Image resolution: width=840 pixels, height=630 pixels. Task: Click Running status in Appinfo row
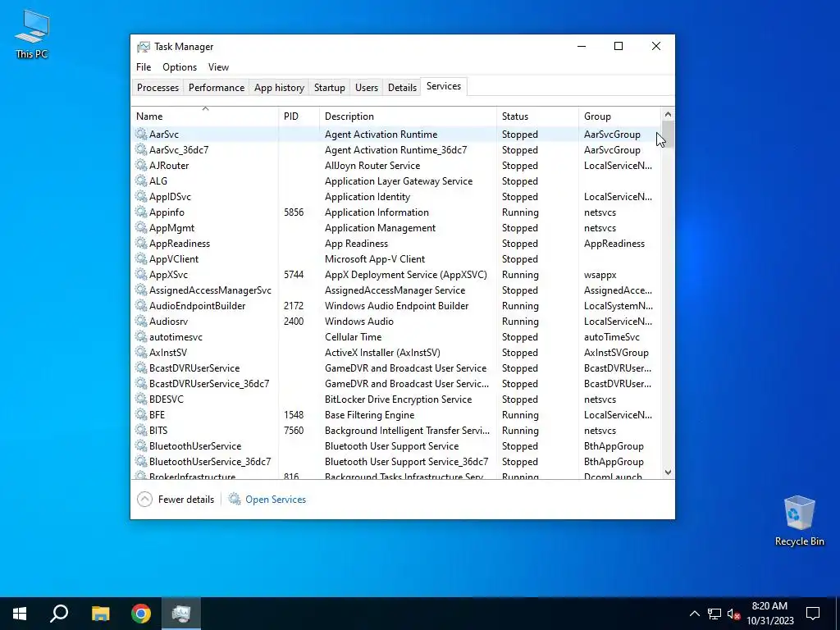[x=520, y=212]
